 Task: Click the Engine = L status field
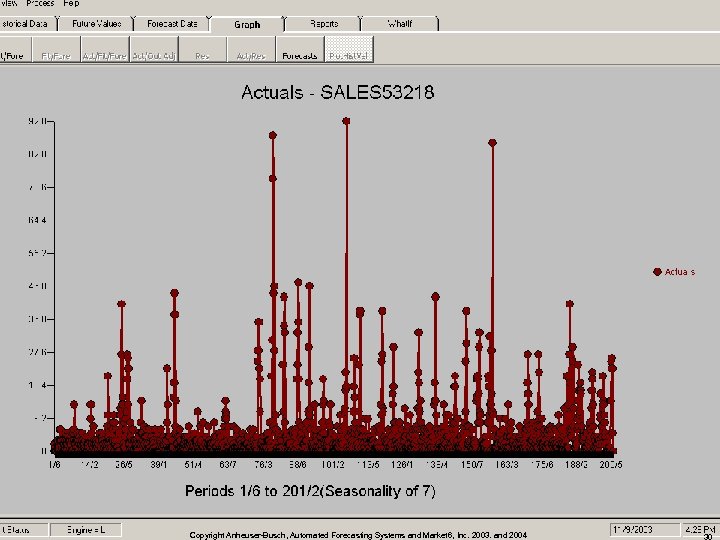(x=85, y=530)
